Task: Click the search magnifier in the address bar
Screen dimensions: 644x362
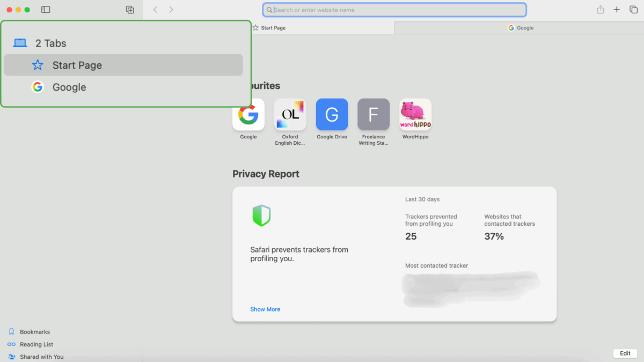Action: pos(269,10)
